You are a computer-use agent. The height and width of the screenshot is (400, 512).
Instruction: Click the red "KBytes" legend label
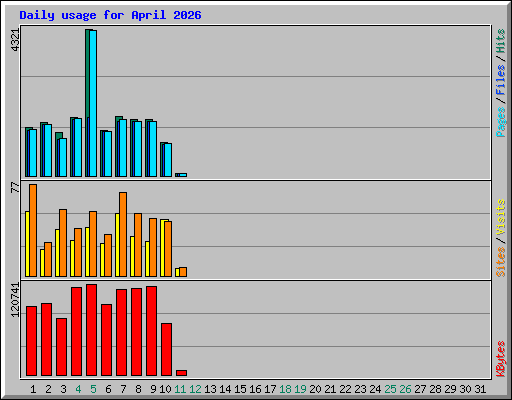pos(501,359)
